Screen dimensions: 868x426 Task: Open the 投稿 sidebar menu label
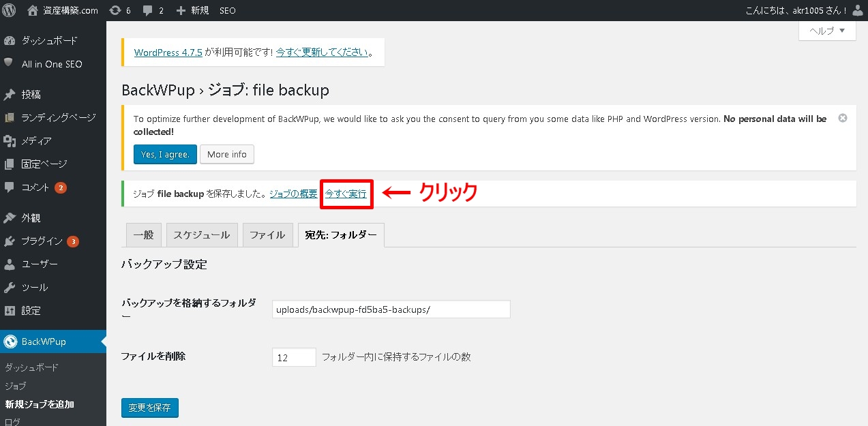click(x=31, y=95)
